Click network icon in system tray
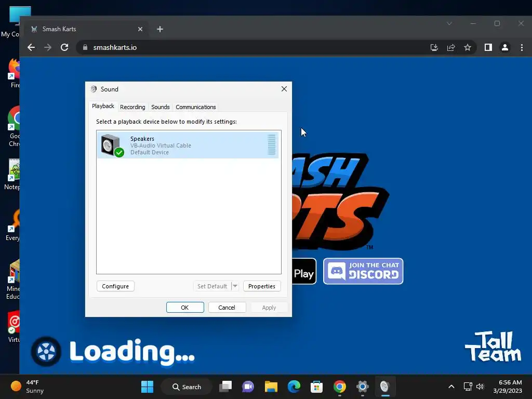This screenshot has height=399, width=532. [468, 387]
